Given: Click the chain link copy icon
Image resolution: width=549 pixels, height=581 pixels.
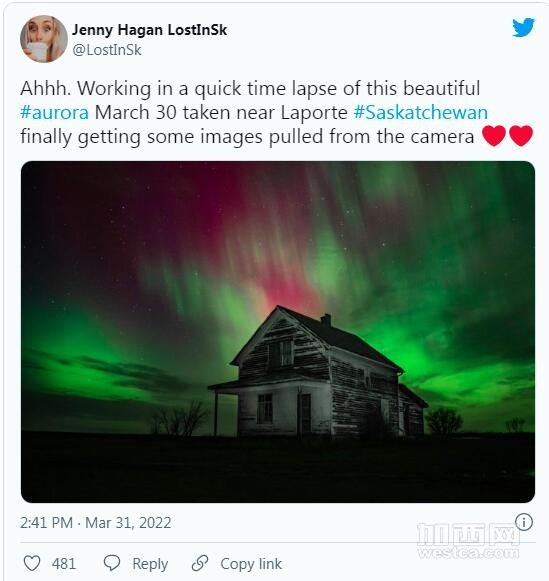Looking at the screenshot, I should click(200, 563).
